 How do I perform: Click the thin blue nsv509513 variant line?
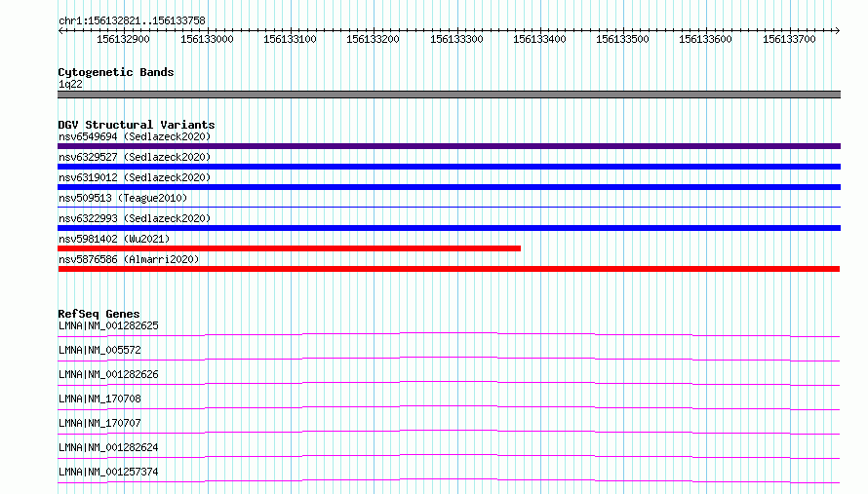449,208
